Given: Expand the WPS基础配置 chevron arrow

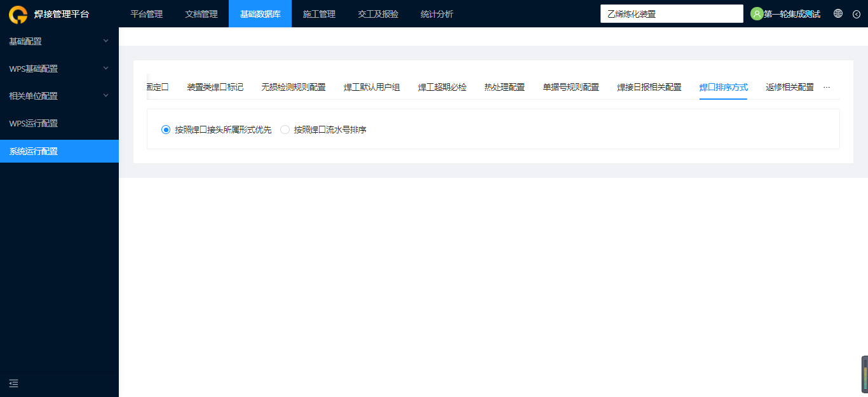Looking at the screenshot, I should pyautogui.click(x=106, y=68).
